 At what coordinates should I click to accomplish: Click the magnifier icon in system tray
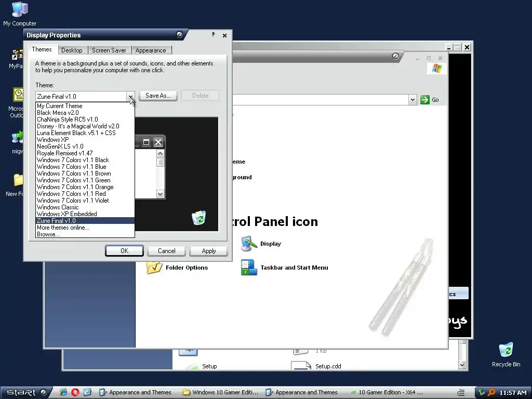(x=491, y=392)
